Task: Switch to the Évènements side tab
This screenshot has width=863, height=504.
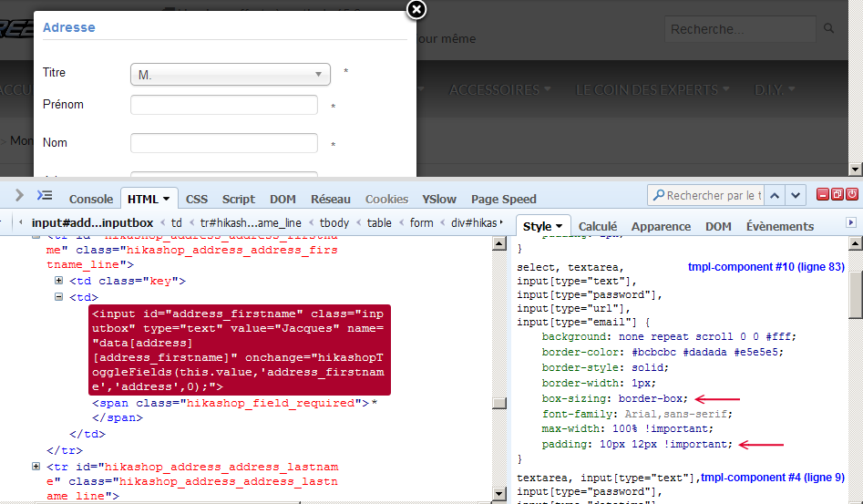Action: point(780,226)
